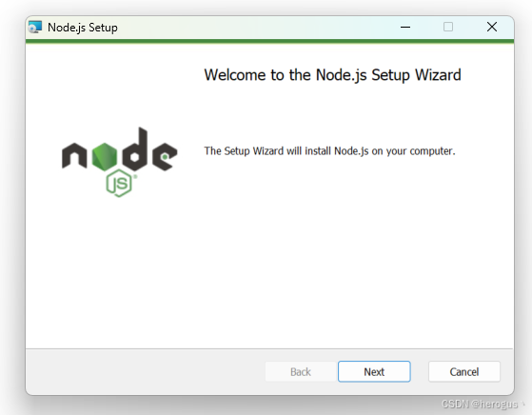Click the disabled Back button

click(301, 371)
